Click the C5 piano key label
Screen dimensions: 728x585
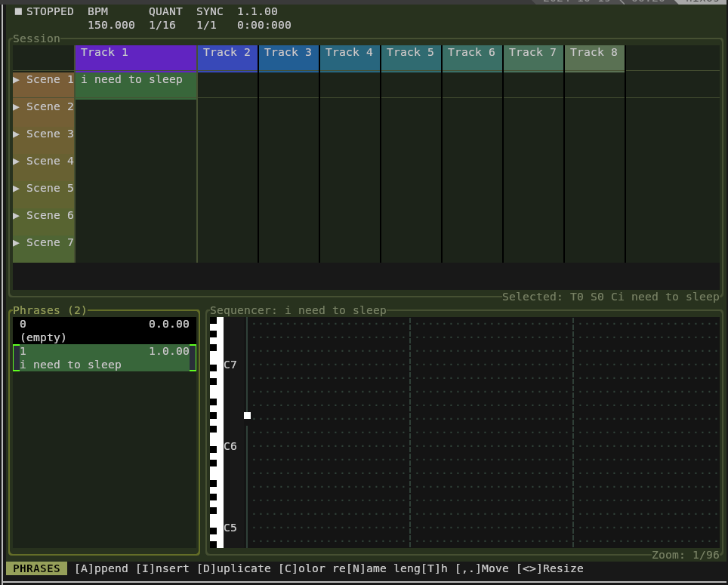click(x=230, y=528)
